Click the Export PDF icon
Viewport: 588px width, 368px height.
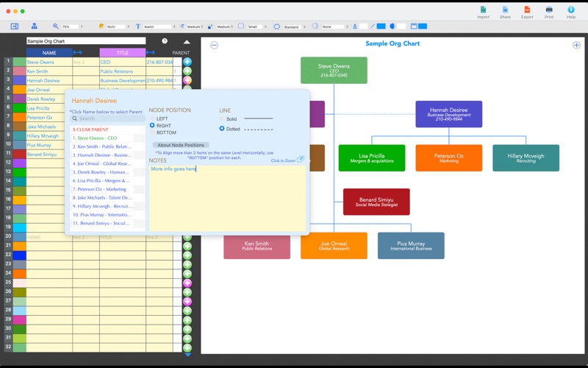527,10
